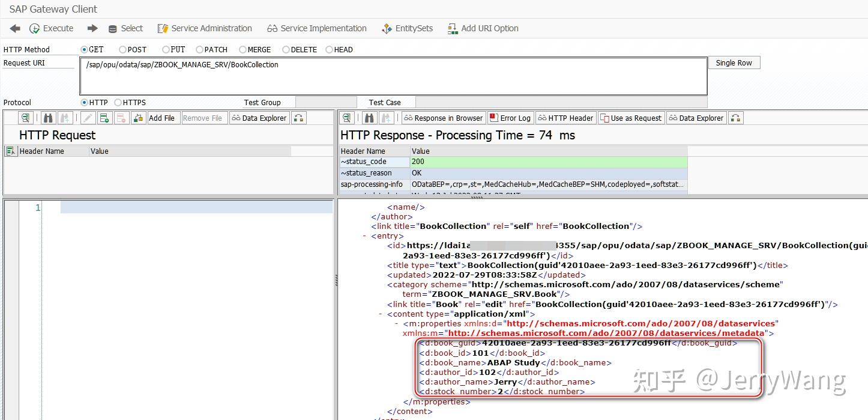Switch protocol to HTTPS
The height and width of the screenshot is (420, 868).
pos(118,102)
